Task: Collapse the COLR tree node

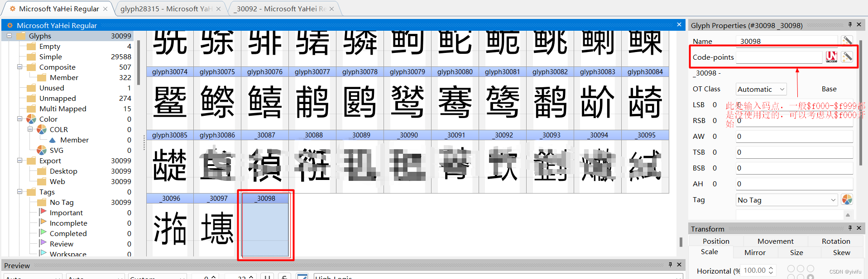Action: [x=30, y=129]
